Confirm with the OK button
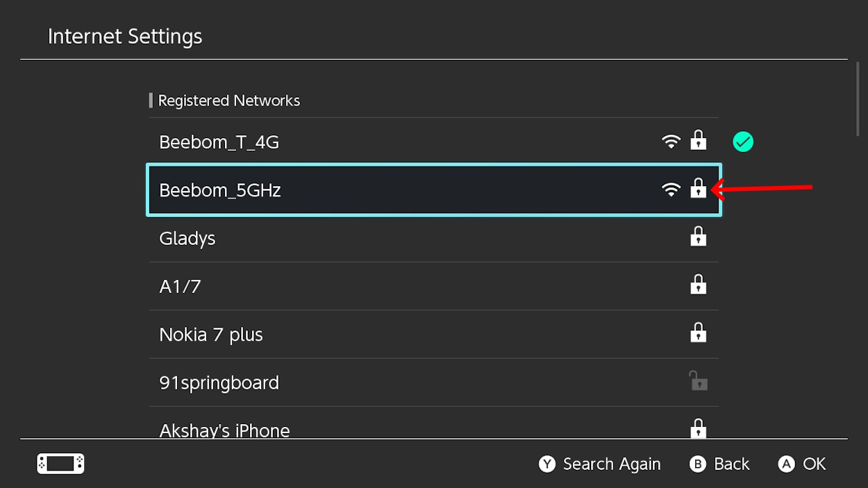 pyautogui.click(x=803, y=464)
